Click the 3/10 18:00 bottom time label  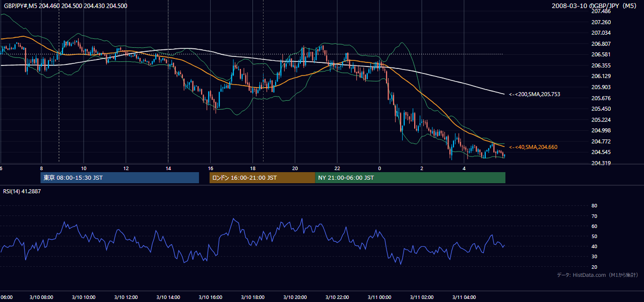click(253, 297)
